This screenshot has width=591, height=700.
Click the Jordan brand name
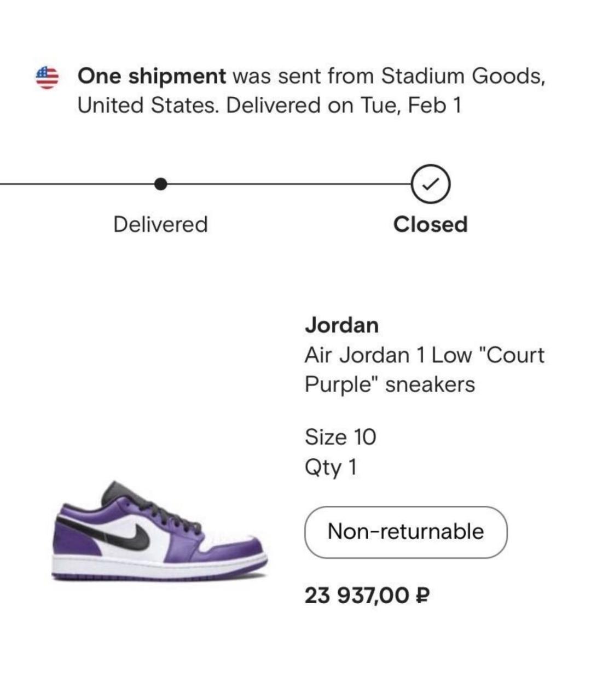341,325
